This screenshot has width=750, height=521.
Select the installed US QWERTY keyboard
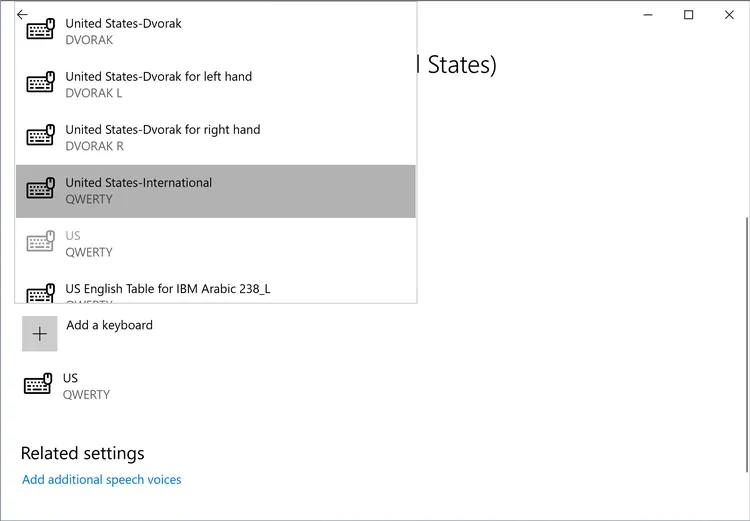(x=86, y=386)
